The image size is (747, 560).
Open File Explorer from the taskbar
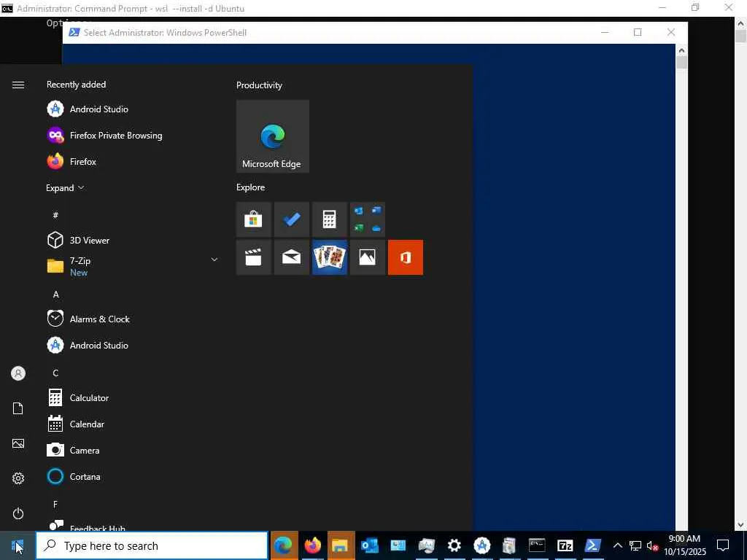(340, 545)
